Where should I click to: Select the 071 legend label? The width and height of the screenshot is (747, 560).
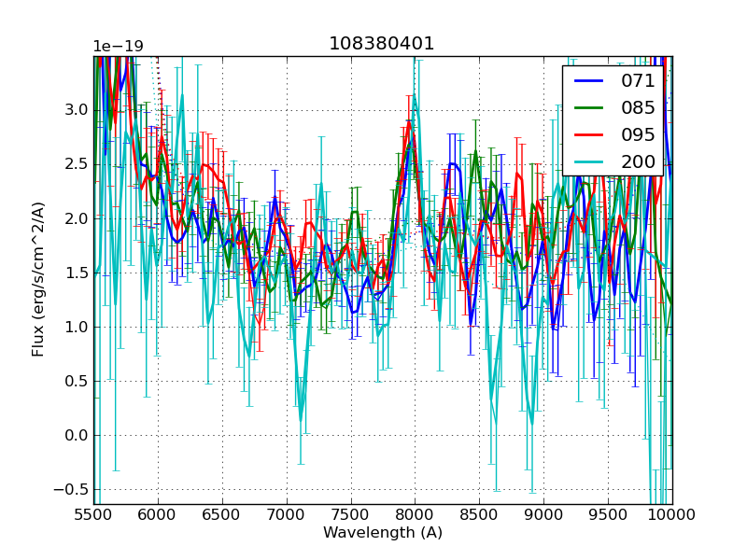638,81
